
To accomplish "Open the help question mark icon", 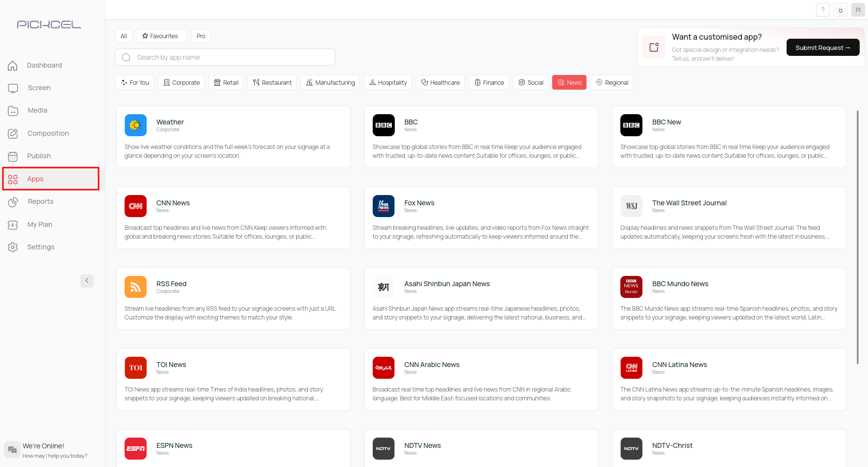I will (x=823, y=10).
